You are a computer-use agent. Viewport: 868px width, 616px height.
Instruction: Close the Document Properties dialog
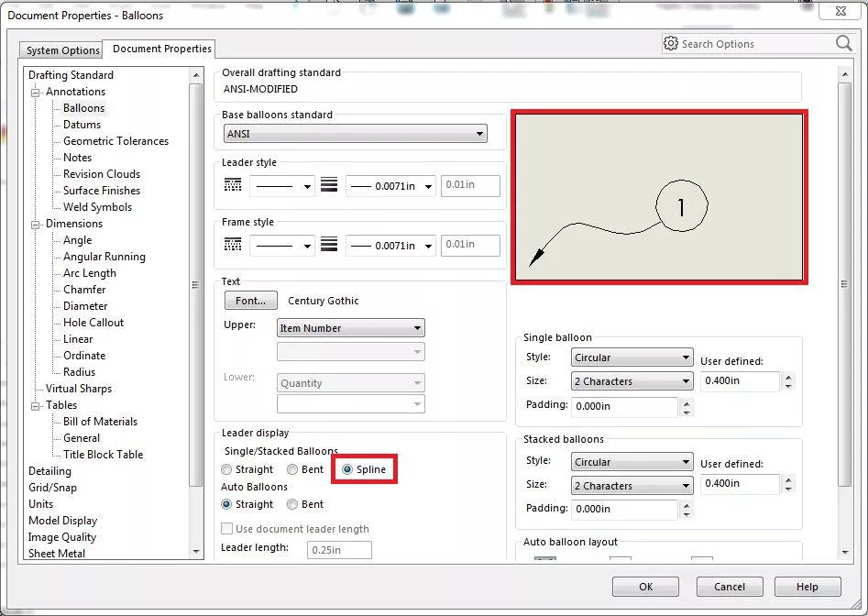coord(840,11)
